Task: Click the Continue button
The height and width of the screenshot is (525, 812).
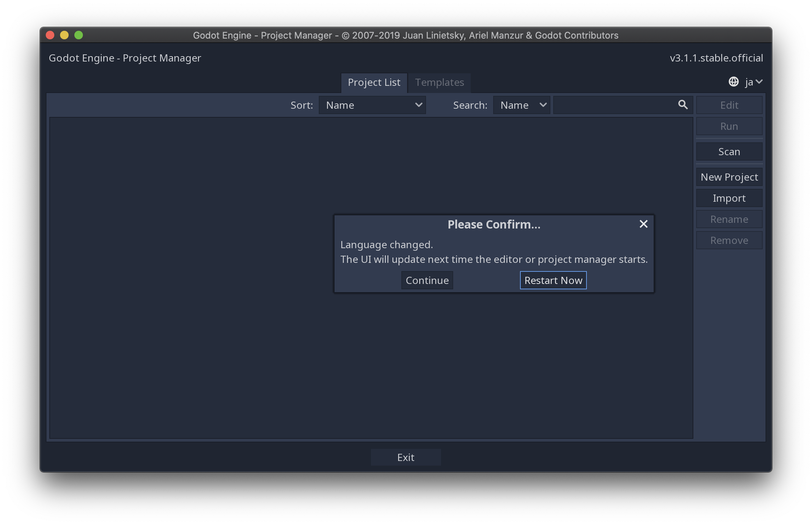Action: tap(427, 280)
